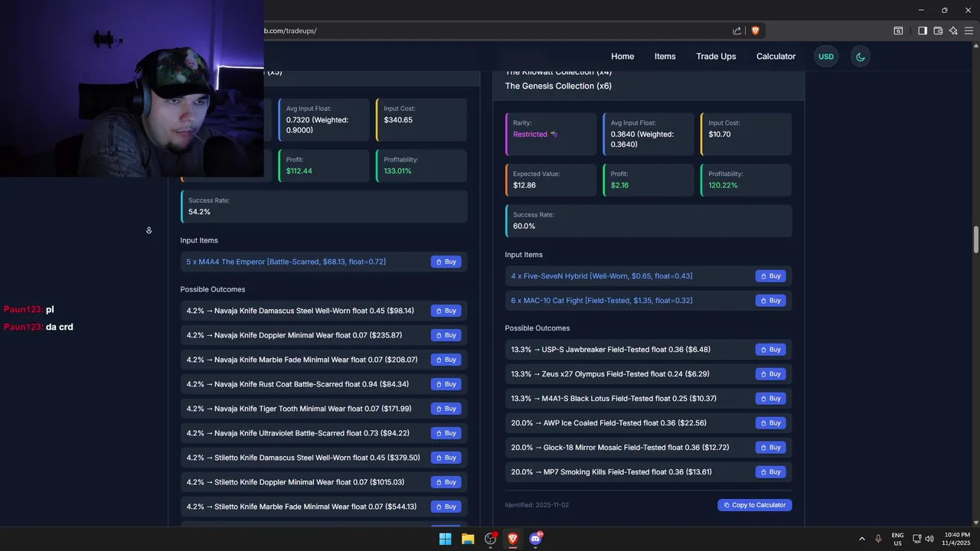The image size is (980, 551).
Task: Click the $12.86 expected value
Action: (x=524, y=185)
